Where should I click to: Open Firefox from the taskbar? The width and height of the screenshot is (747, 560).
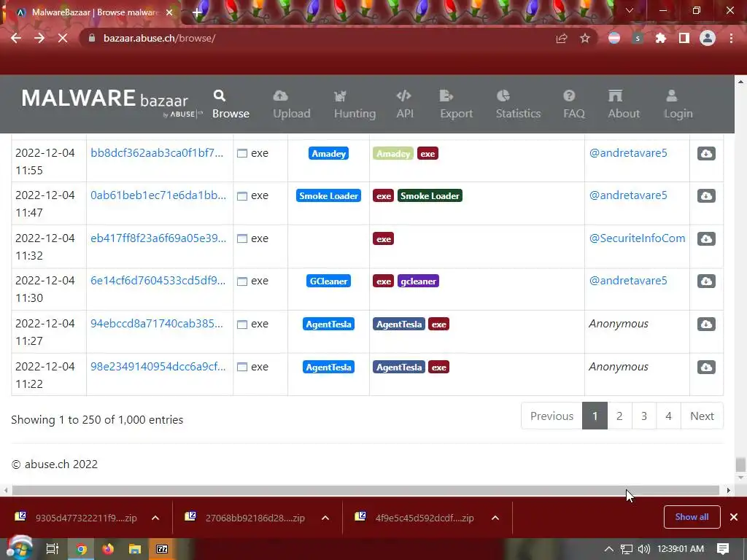click(x=108, y=549)
